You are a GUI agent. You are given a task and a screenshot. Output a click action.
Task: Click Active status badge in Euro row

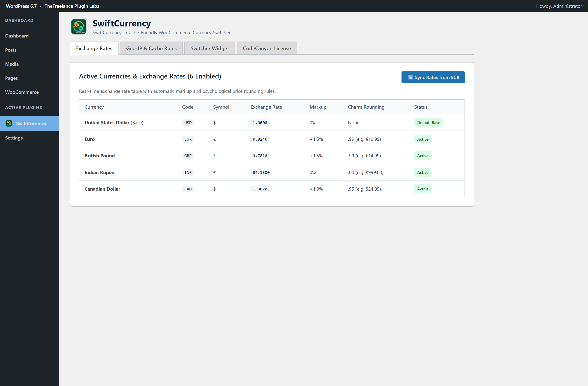423,139
